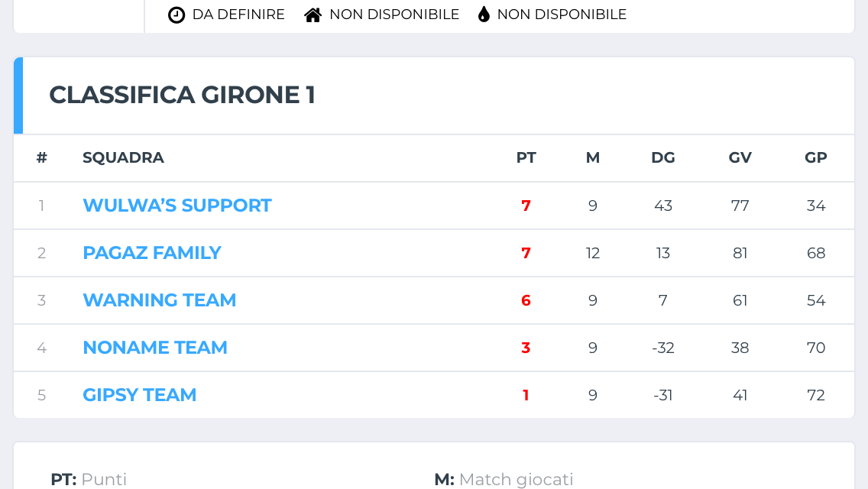Open the PAGAZ FAMILY team link
This screenshot has height=489, width=868.
tap(152, 253)
